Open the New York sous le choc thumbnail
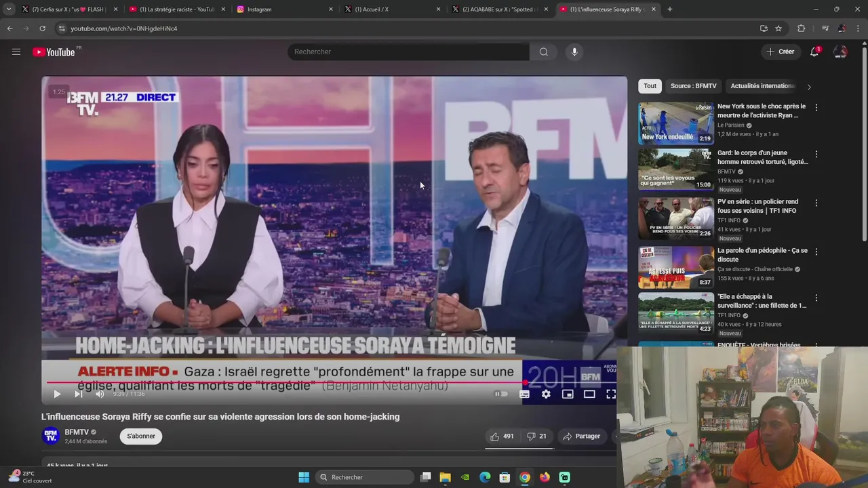 (x=676, y=123)
